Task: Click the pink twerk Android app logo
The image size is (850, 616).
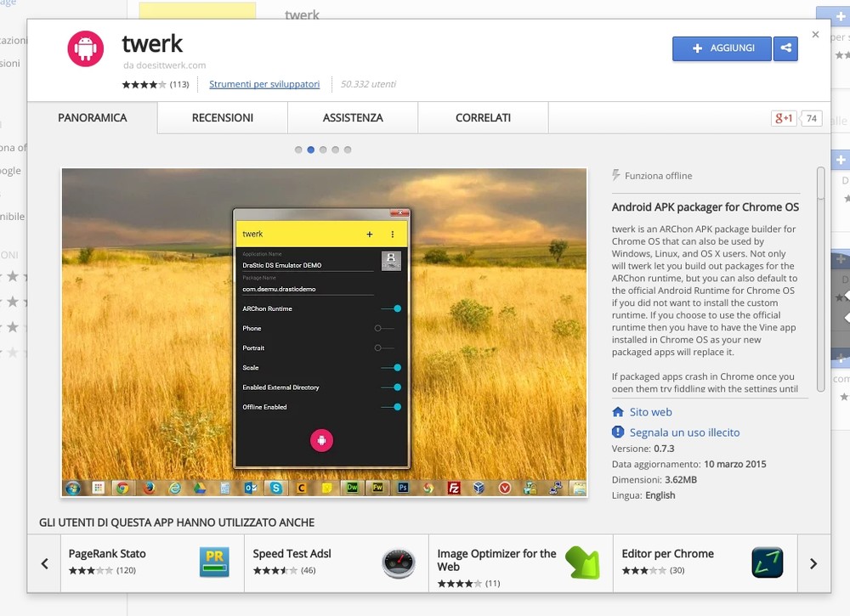Action: tap(86, 48)
